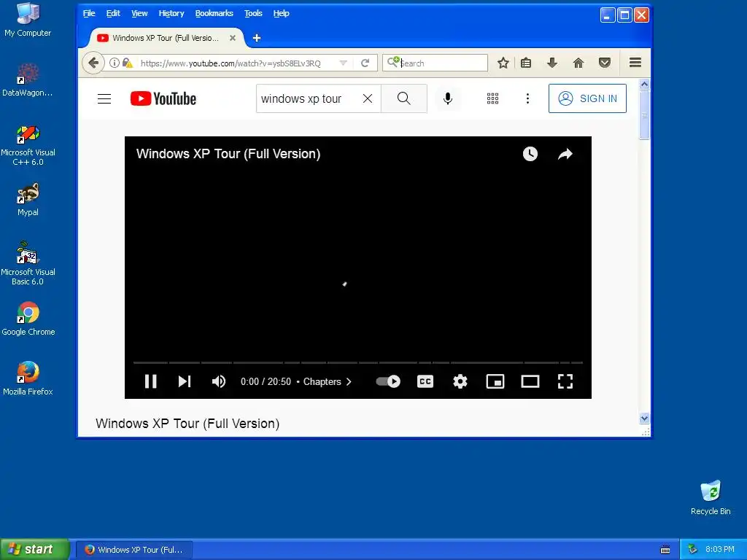Screen dimensions: 747x560
Task: Click Firefox taskbar button Windows XP Tour
Action: pyautogui.click(x=134, y=550)
